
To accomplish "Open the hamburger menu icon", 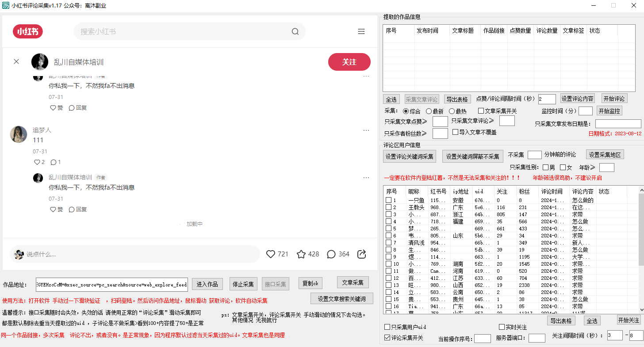I will 361,31.
